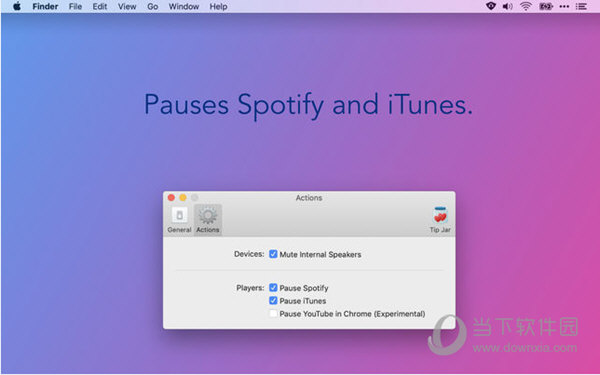Viewport: 600px width, 375px height.
Task: Open the Apple menu
Action: tap(17, 7)
